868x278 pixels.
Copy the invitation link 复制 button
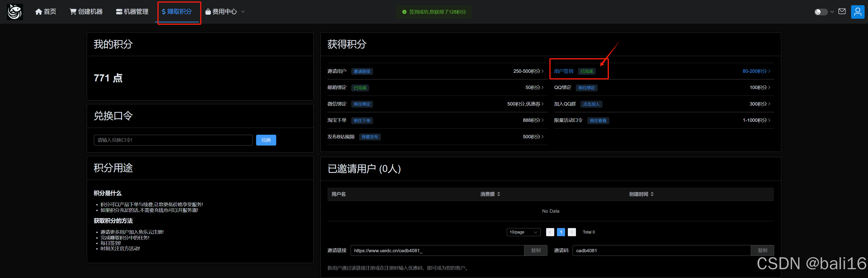(535, 250)
